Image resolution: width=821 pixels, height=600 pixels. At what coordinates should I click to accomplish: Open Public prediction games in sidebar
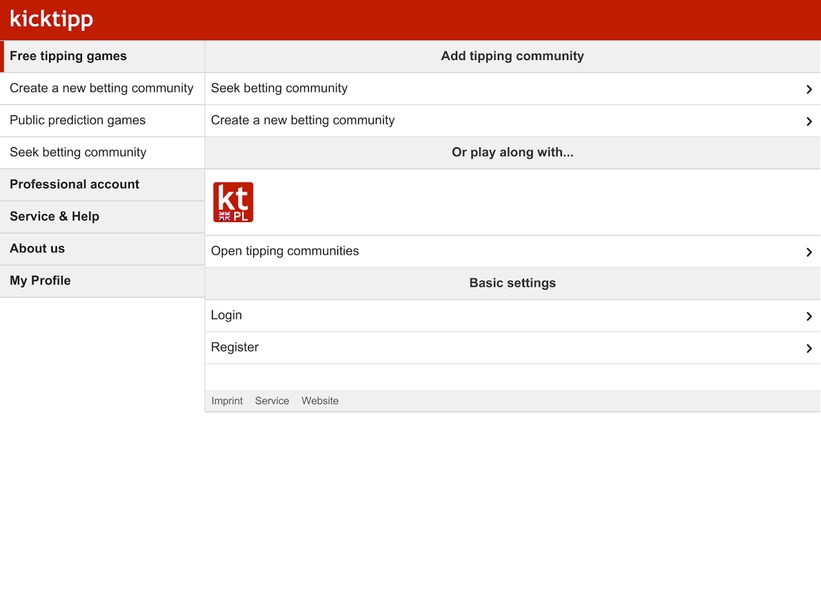(x=102, y=120)
